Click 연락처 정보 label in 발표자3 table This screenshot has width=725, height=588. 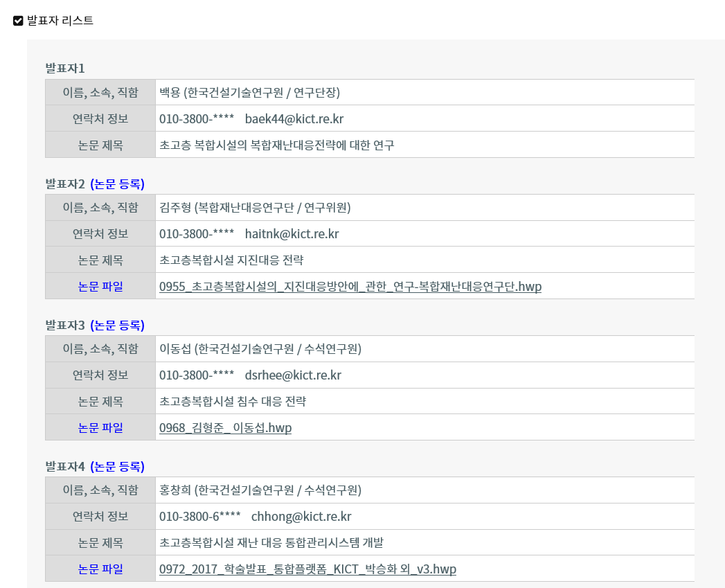pos(100,375)
